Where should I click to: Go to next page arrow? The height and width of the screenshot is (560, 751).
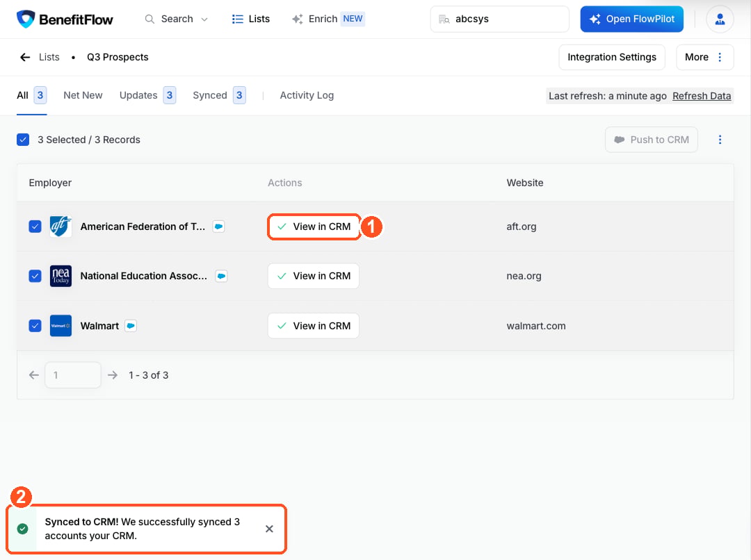point(113,375)
